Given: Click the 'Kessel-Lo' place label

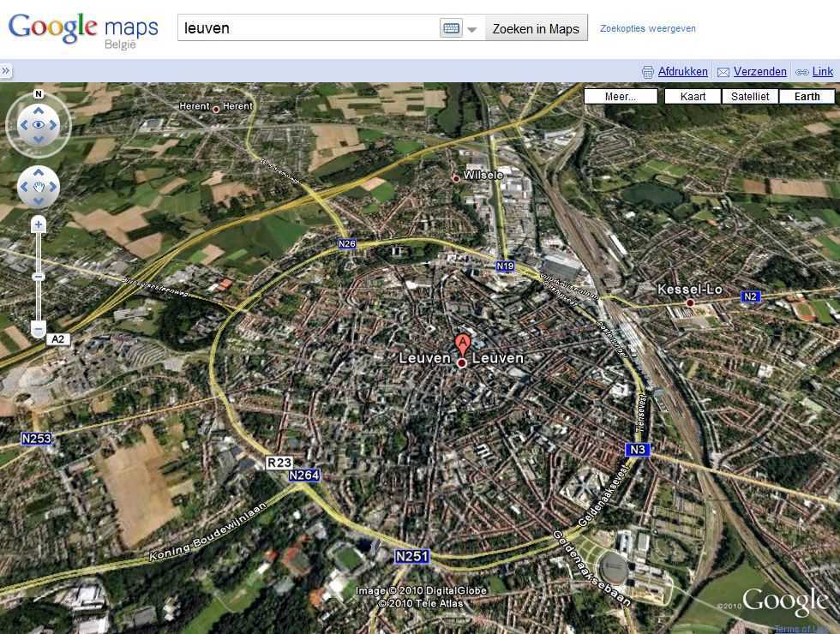Looking at the screenshot, I should pos(690,290).
